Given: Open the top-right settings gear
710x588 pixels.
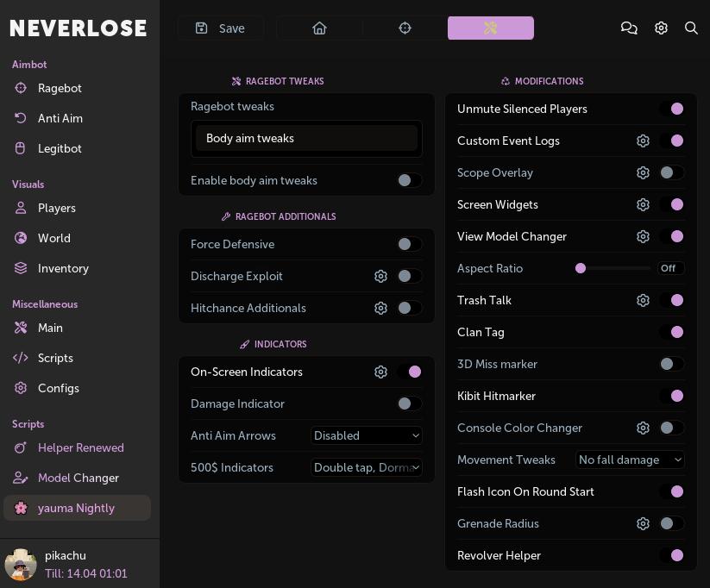Looking at the screenshot, I should [x=661, y=28].
